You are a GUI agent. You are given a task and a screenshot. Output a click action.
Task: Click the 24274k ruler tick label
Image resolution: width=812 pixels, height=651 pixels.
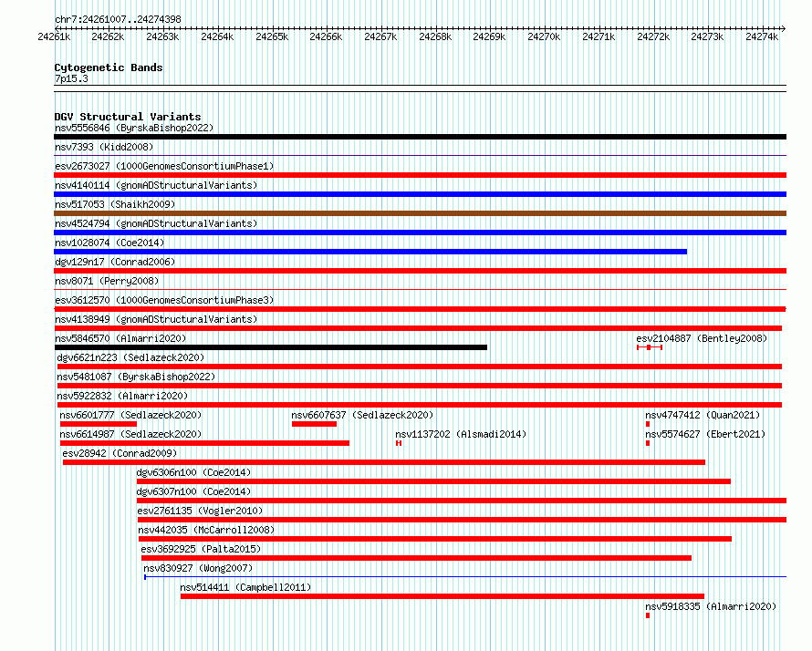(x=762, y=36)
